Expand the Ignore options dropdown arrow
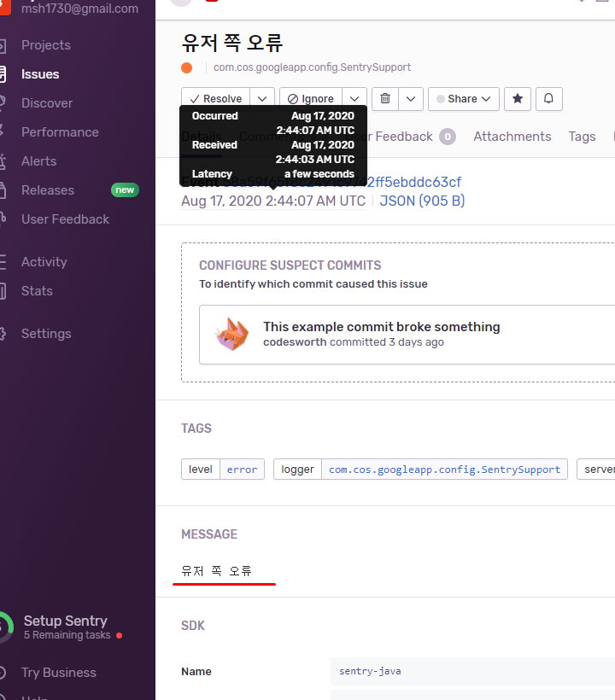 [354, 99]
